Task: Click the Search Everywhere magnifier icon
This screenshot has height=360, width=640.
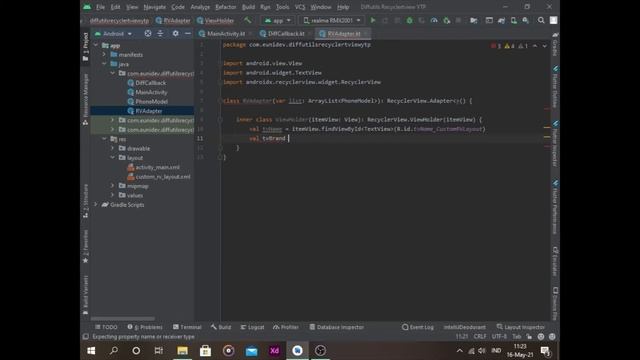Action: point(541,20)
